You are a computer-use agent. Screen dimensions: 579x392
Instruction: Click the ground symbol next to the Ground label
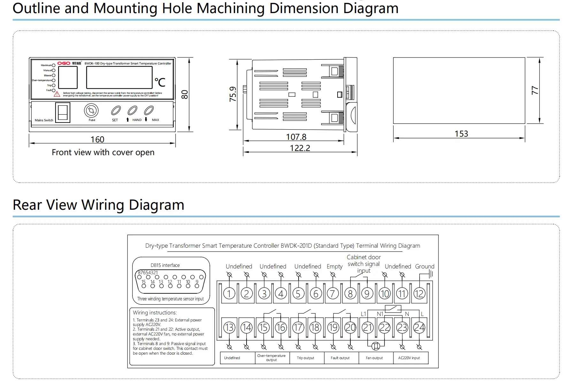pyautogui.click(x=430, y=274)
